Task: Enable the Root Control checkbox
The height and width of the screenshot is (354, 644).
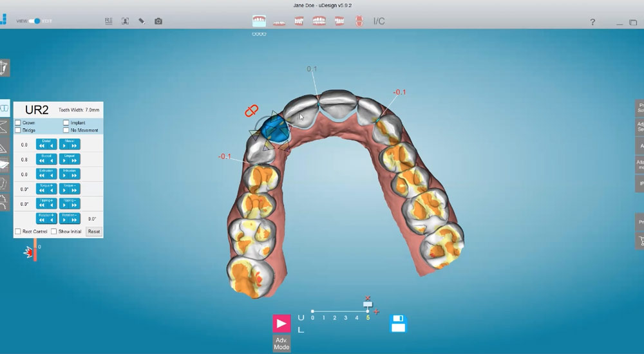Action: [18, 231]
